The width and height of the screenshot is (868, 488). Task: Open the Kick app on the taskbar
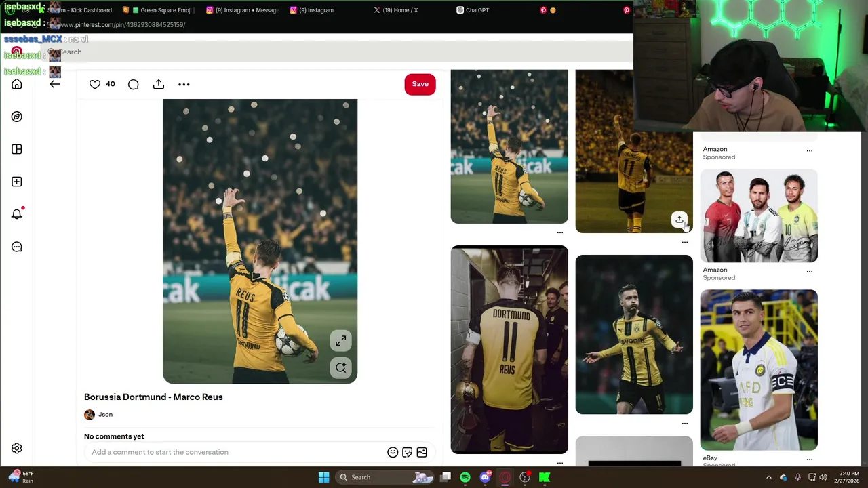(x=544, y=477)
